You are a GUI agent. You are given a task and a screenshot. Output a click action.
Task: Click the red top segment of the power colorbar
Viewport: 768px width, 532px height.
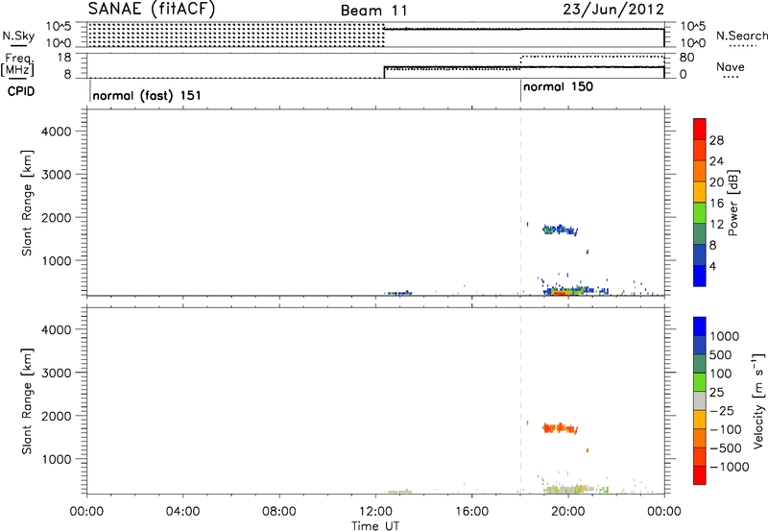click(x=700, y=129)
